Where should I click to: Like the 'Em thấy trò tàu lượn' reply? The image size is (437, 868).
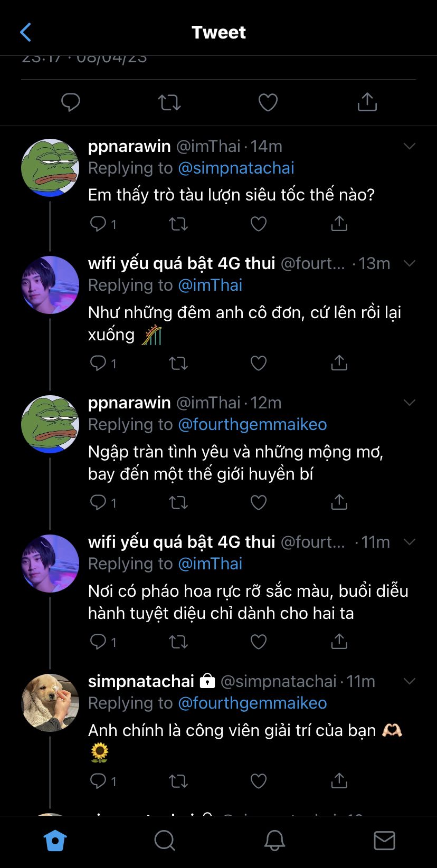[x=258, y=224]
